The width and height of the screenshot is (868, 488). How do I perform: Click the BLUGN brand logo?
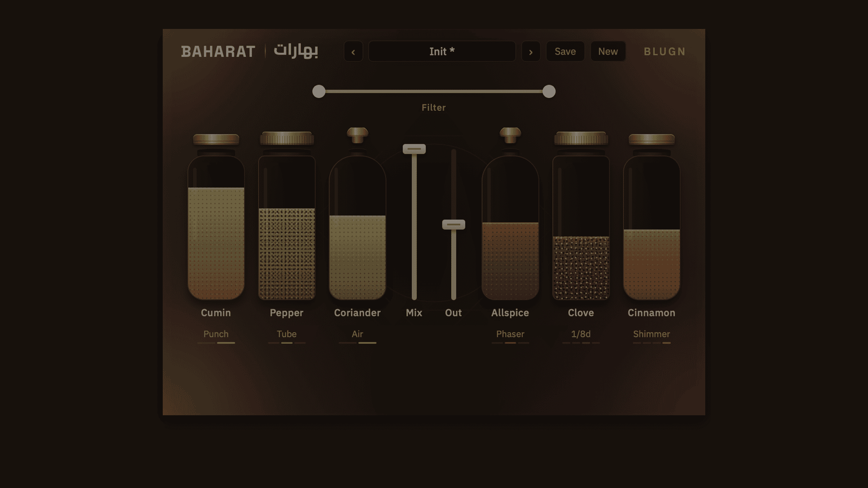pyautogui.click(x=665, y=52)
